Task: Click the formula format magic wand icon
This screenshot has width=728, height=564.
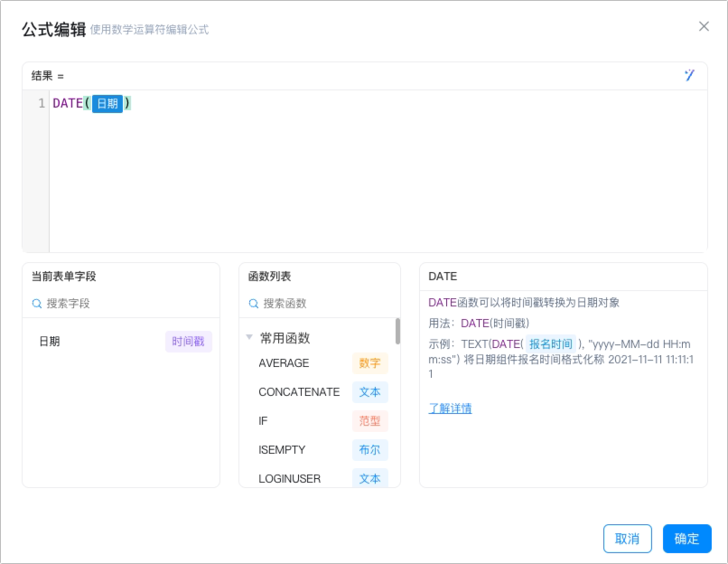Action: (689, 75)
